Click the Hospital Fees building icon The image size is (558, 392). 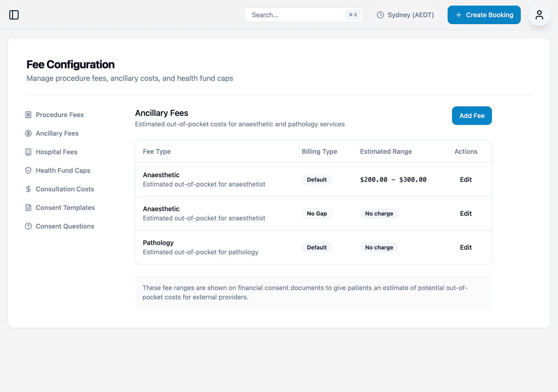(28, 152)
